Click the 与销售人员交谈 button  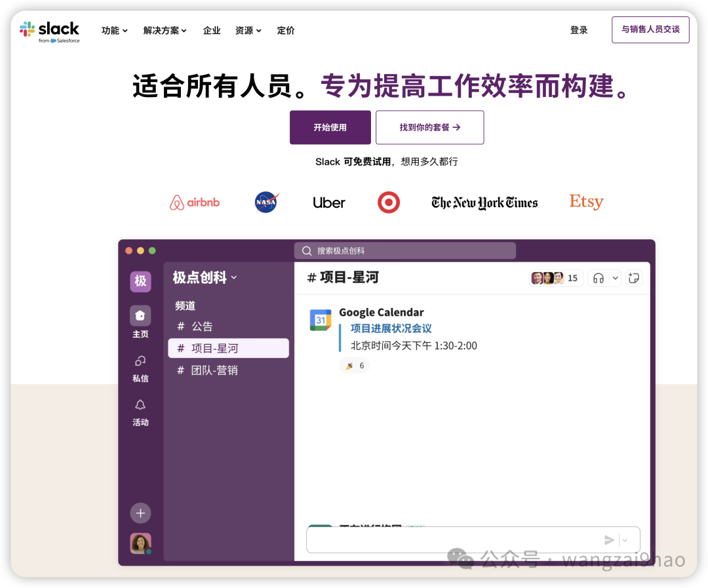pyautogui.click(x=650, y=29)
